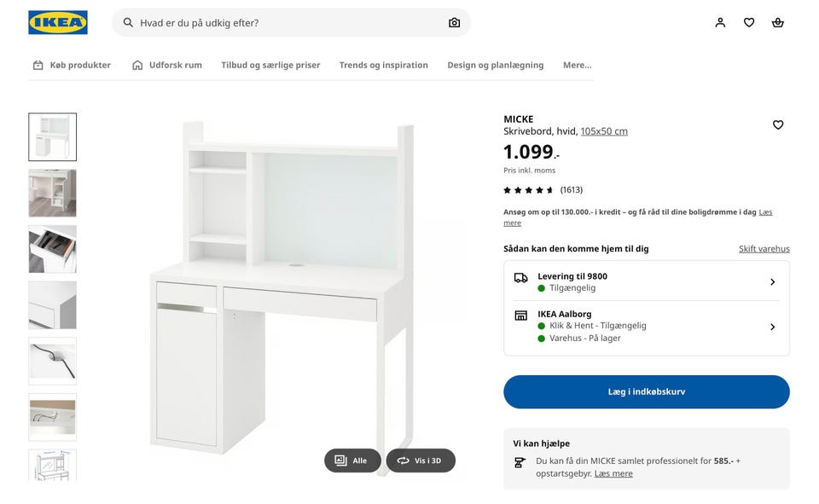Viewport: 819px width, 504px height.
Task: Click the Skift varehus link
Action: pos(764,249)
